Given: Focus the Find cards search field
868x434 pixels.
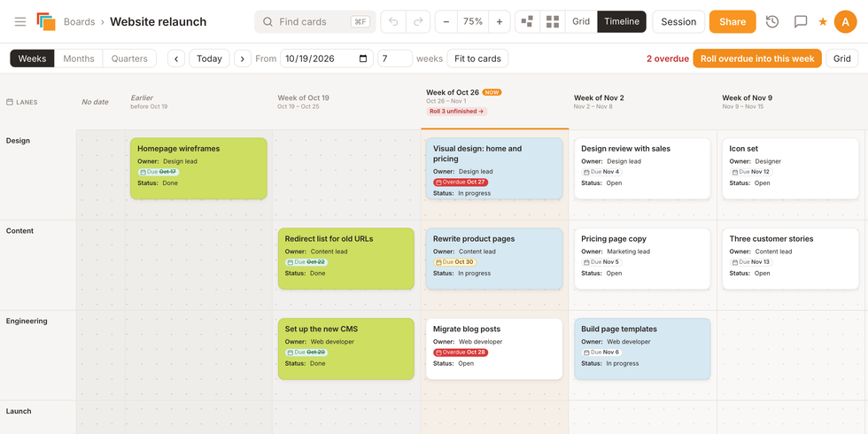Looking at the screenshot, I should coord(315,21).
